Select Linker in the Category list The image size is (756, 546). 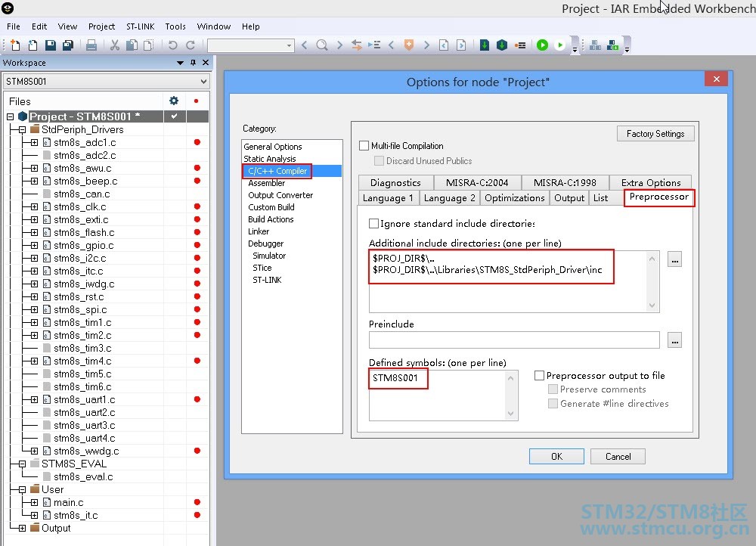(259, 231)
